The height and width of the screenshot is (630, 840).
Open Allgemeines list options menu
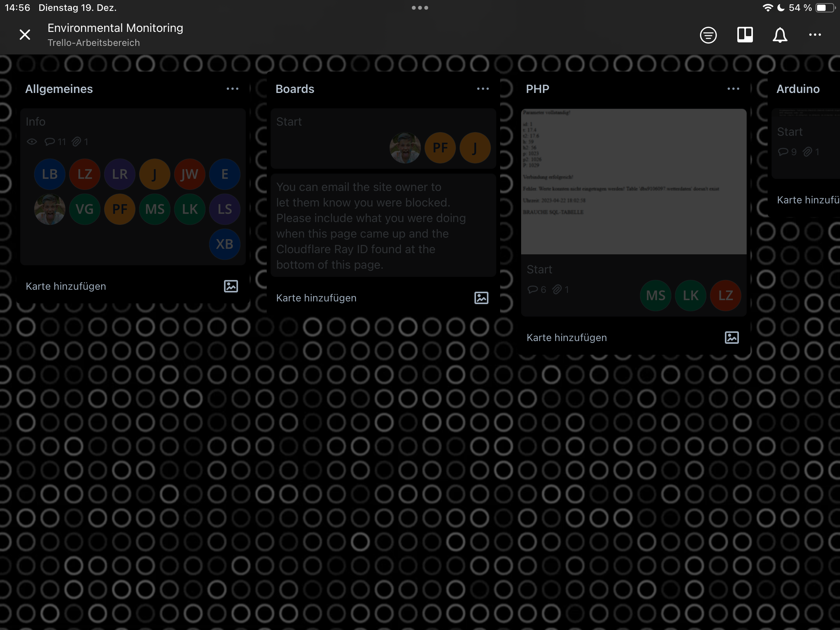click(x=233, y=89)
